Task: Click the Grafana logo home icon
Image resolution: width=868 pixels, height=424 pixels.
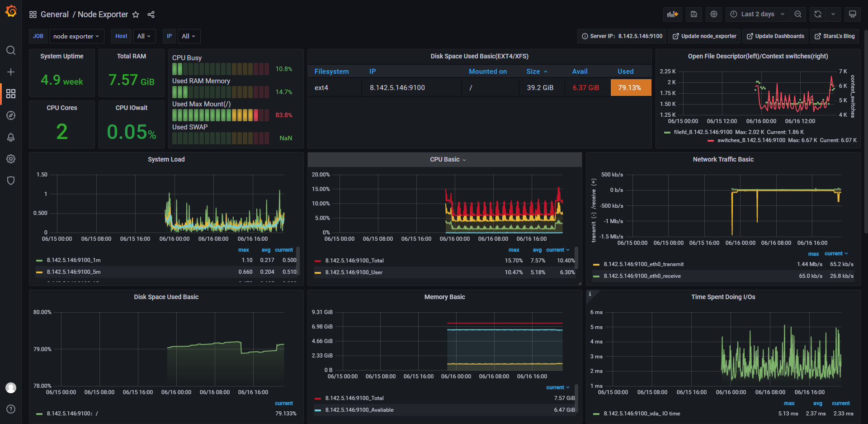Action: click(11, 11)
